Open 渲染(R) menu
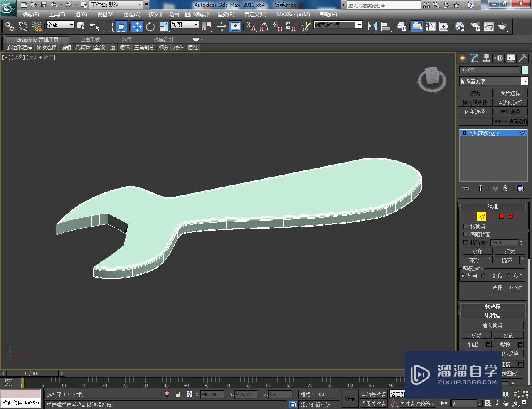The image size is (532, 409). pos(226,15)
